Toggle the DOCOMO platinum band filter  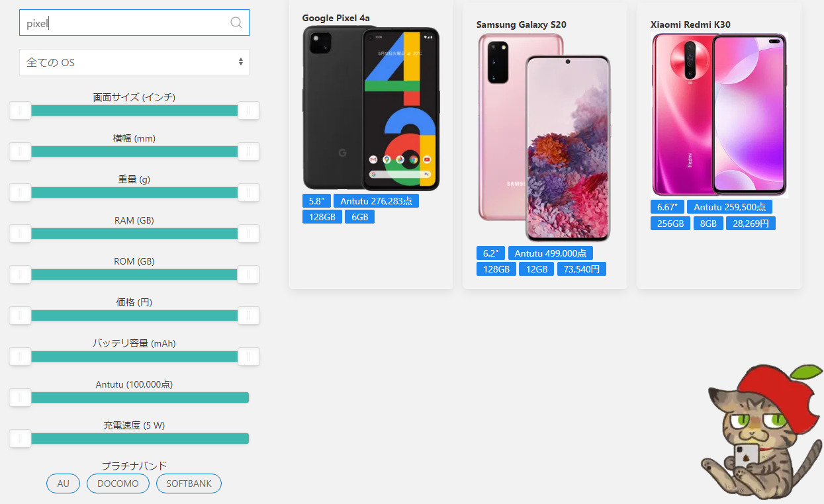118,483
